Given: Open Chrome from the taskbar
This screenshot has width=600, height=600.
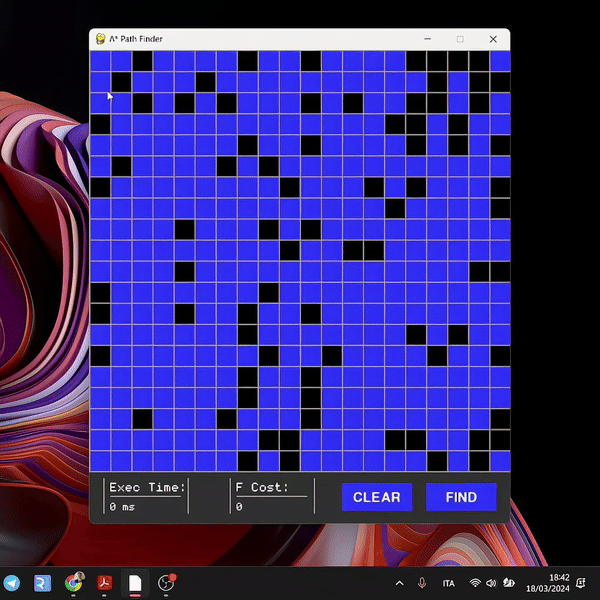Looking at the screenshot, I should (x=73, y=583).
